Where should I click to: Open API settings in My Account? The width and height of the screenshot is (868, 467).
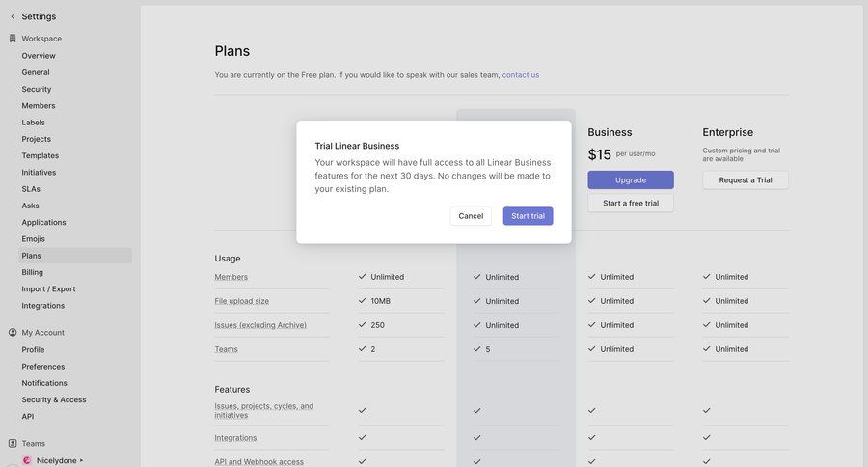click(x=28, y=416)
